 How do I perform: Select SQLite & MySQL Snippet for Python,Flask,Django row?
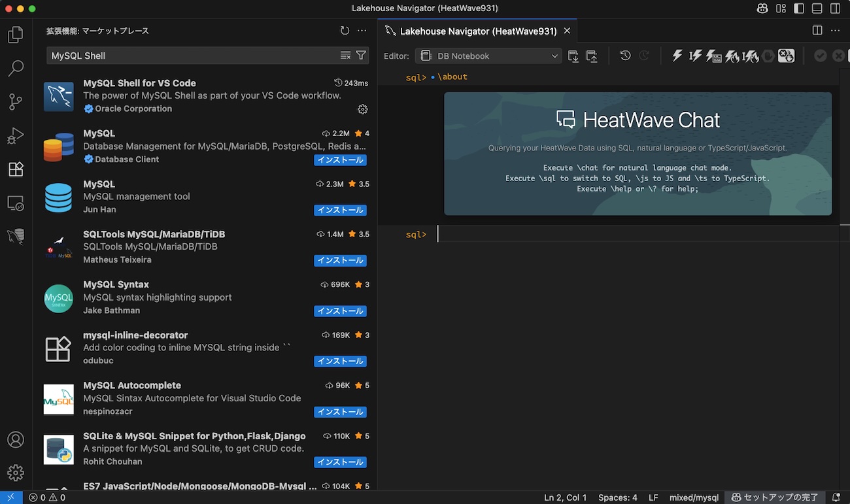(205, 449)
